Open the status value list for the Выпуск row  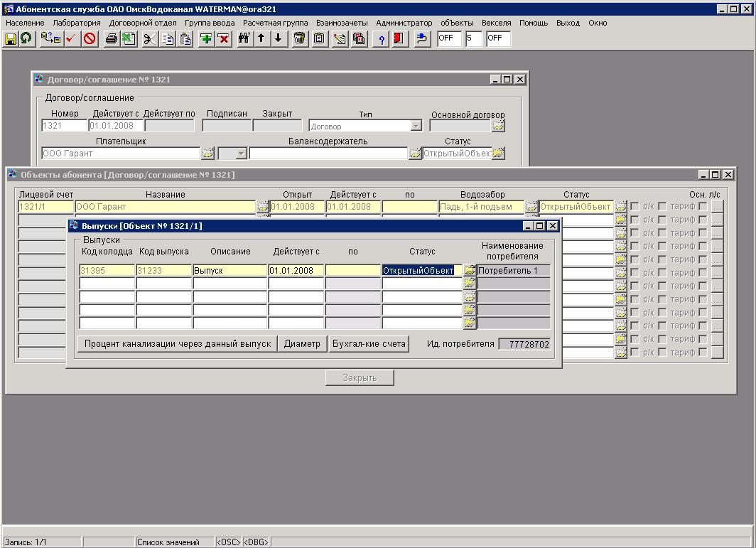470,270
